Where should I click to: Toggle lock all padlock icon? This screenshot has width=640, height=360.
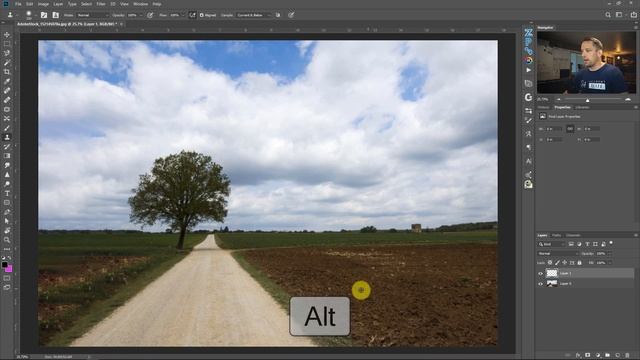[580, 263]
